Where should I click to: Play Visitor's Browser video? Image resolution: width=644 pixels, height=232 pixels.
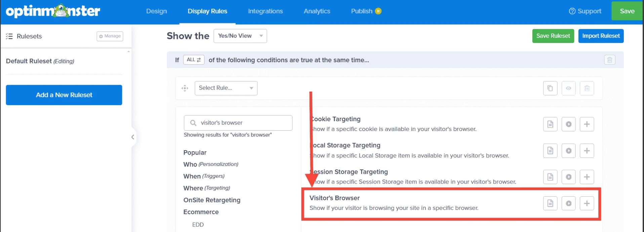click(x=568, y=203)
